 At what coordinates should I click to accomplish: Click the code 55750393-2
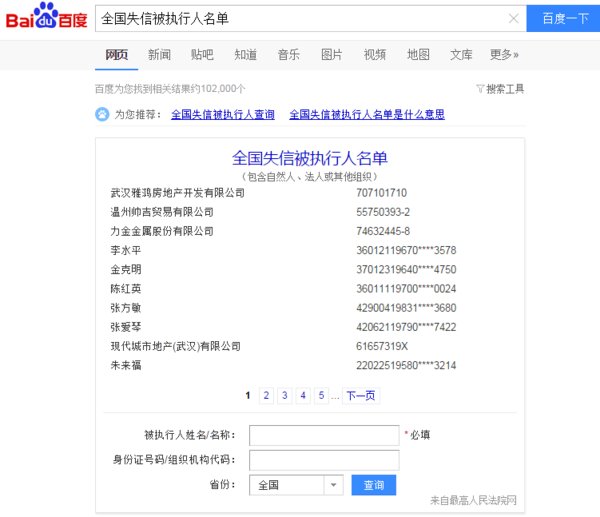pyautogui.click(x=383, y=212)
